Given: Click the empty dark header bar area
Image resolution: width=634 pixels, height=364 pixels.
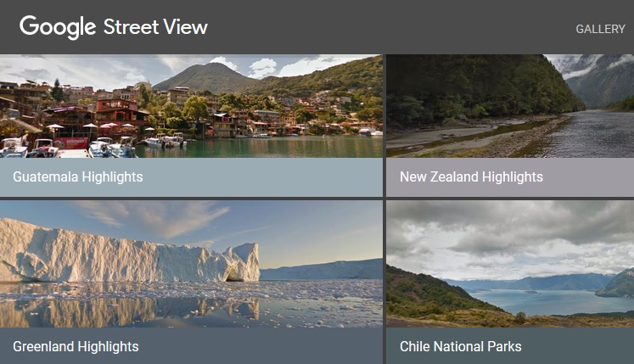Looking at the screenshot, I should point(382,27).
